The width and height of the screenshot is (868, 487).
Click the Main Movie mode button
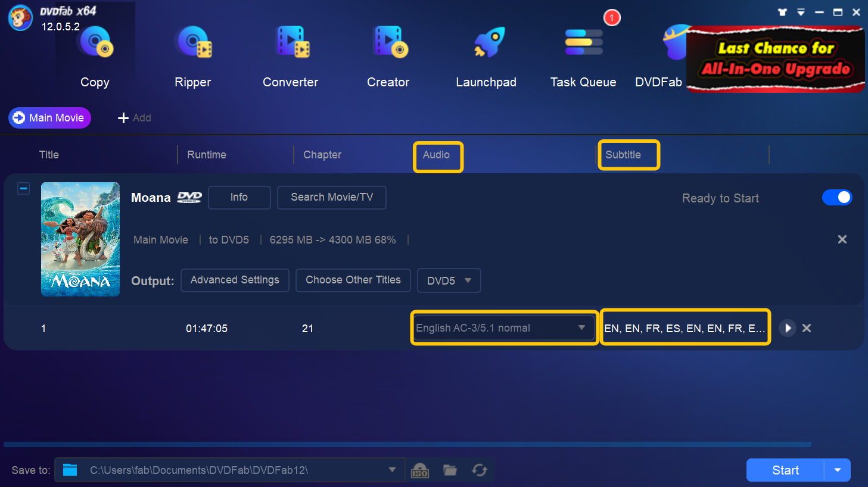point(49,118)
